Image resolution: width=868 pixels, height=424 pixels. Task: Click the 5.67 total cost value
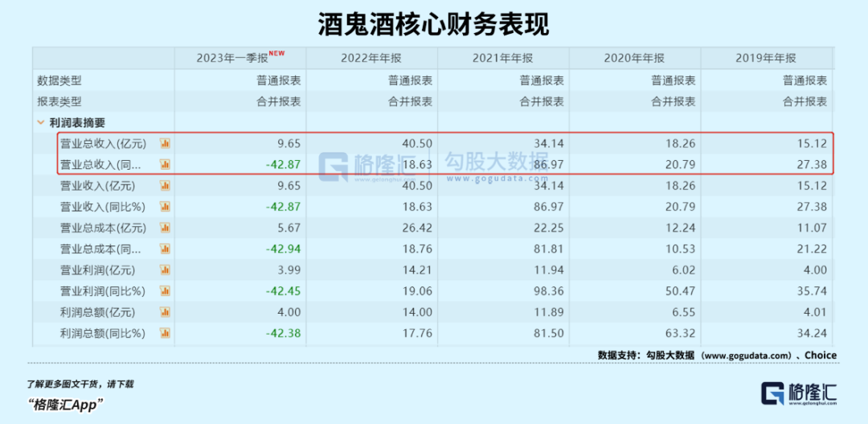[290, 228]
